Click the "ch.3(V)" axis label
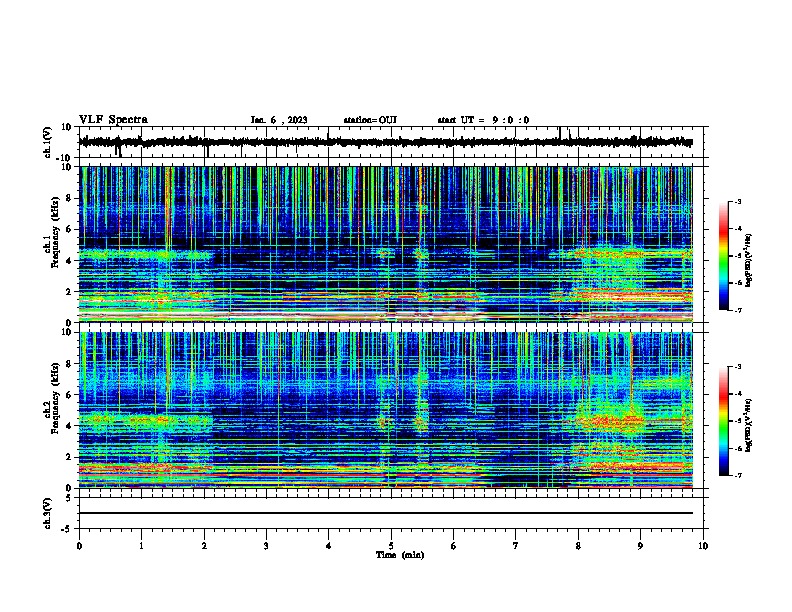 click(x=47, y=513)
